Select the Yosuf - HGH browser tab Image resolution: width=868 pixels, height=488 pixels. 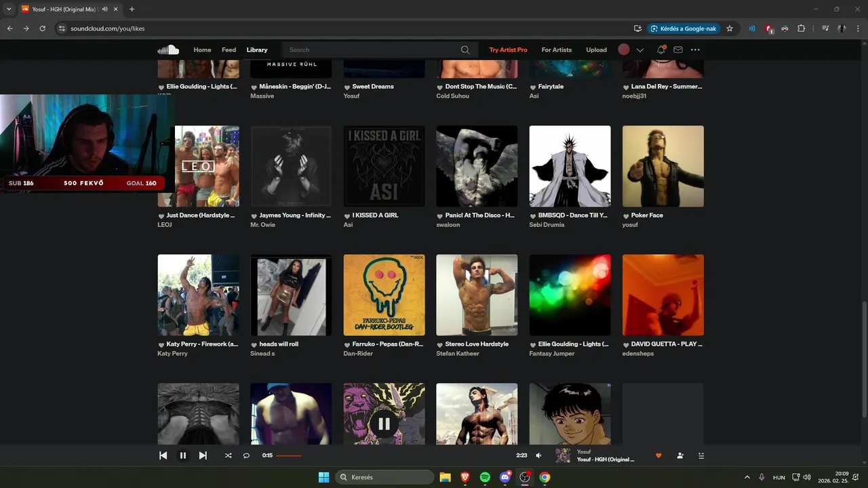pos(69,9)
